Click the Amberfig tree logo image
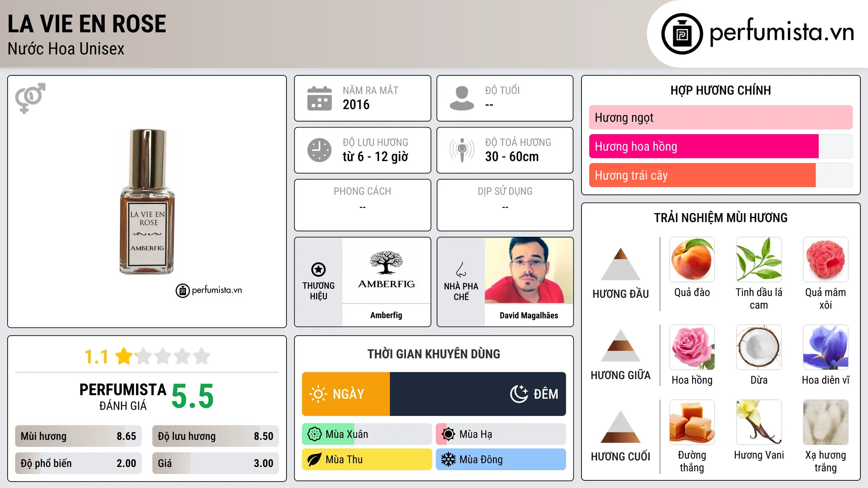Image resolution: width=868 pixels, height=488 pixels. pos(386,270)
